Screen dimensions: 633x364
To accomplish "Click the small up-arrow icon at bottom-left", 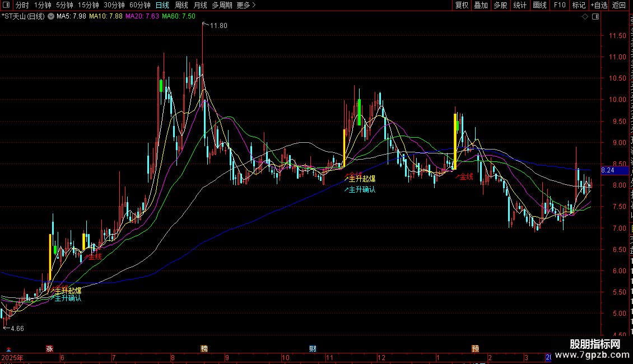I will (8, 348).
